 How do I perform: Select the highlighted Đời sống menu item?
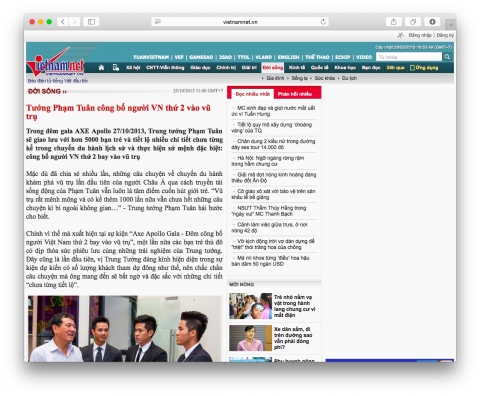(x=272, y=68)
